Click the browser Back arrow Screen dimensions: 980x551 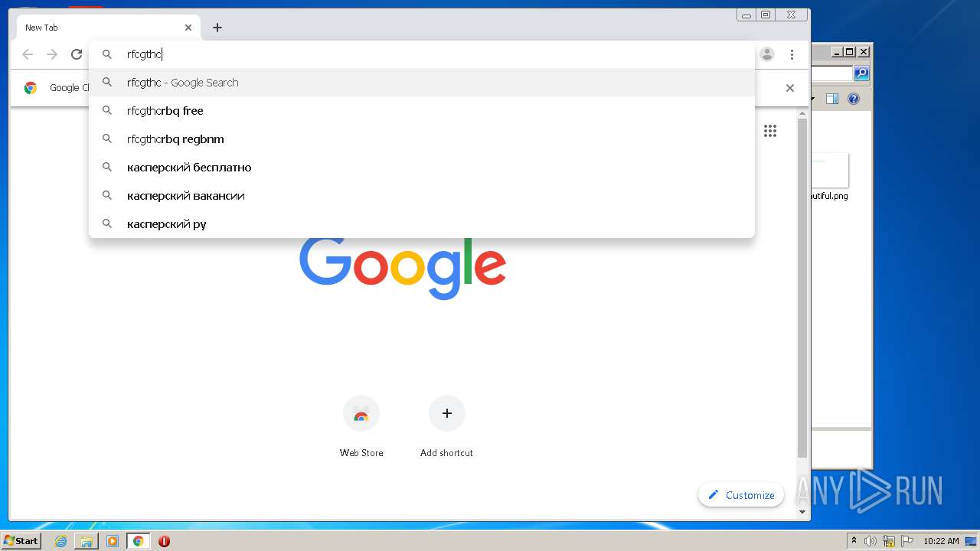click(28, 54)
